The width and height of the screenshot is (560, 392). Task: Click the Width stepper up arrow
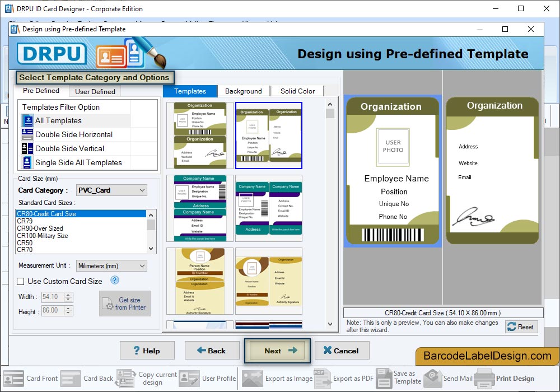pyautogui.click(x=68, y=295)
